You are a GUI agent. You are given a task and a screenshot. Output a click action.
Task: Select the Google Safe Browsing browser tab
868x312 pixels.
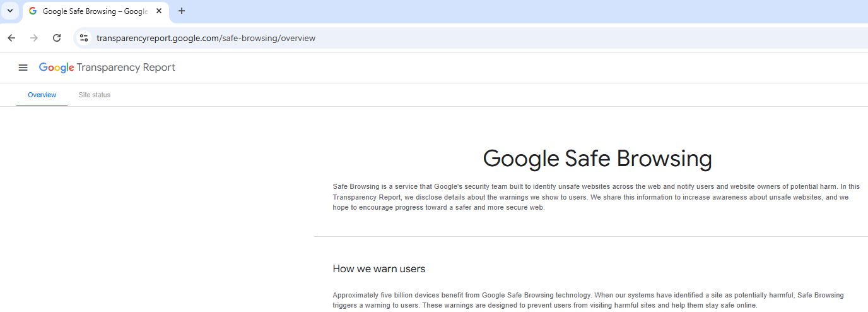point(96,11)
